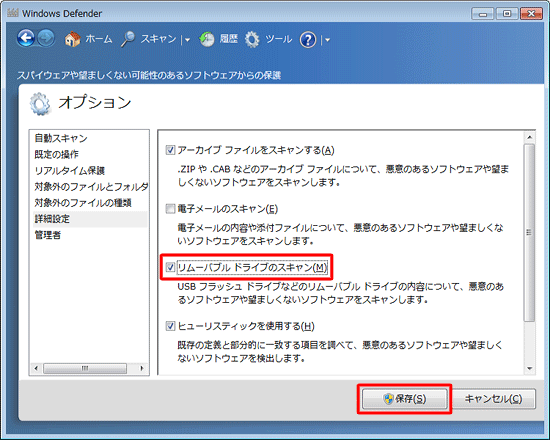Click the 電子メールの内容や添付ファイル description text
Screen dimensions: 550x440
pyautogui.click(x=340, y=234)
